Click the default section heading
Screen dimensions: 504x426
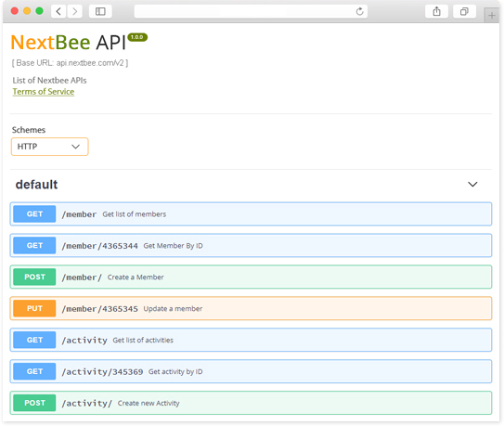pos(36,185)
